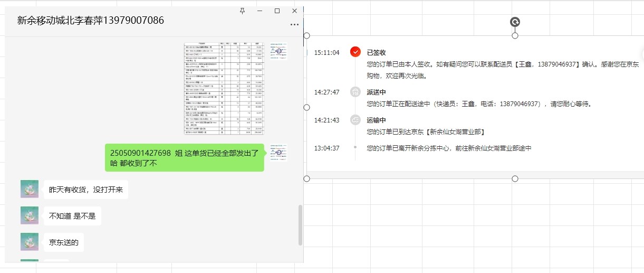Click the bottom-center sizing handle of the image
644x273 pixels.
[515, 178]
